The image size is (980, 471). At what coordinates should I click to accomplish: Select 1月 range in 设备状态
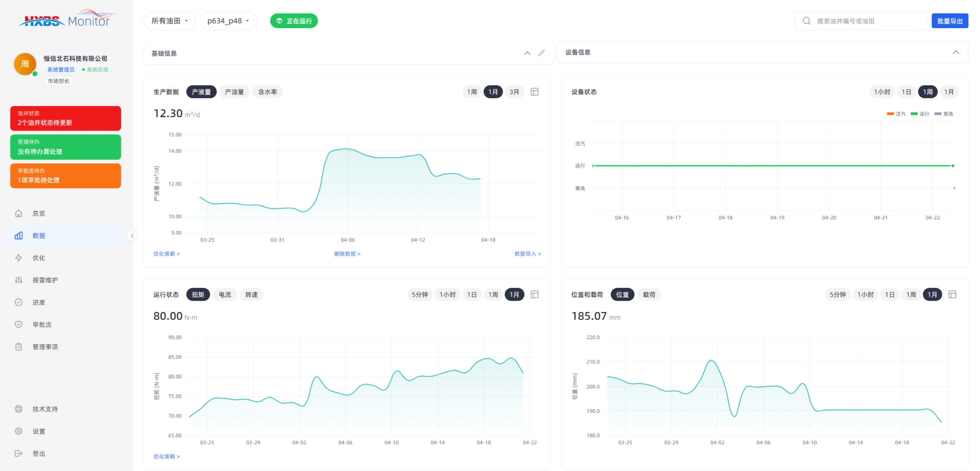pos(949,92)
